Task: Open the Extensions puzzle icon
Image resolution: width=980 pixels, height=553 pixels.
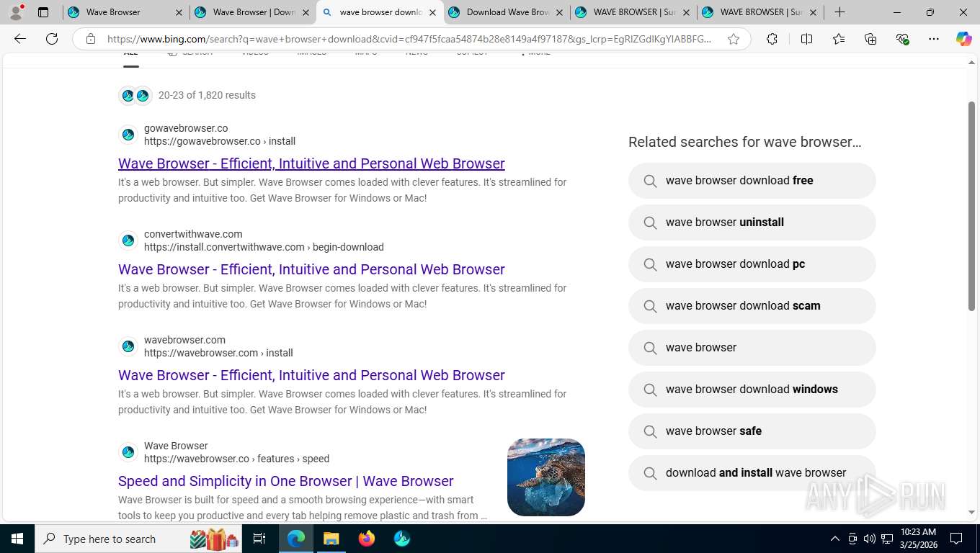Action: [772, 39]
